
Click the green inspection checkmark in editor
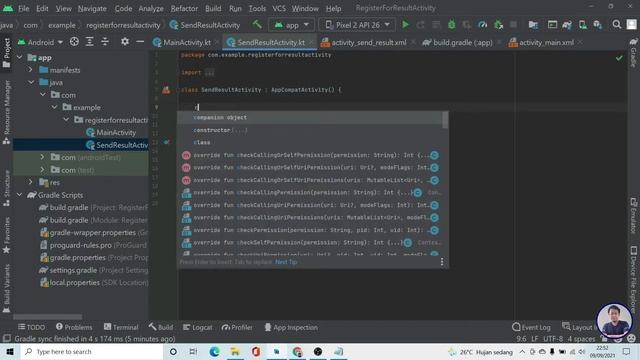tap(619, 58)
